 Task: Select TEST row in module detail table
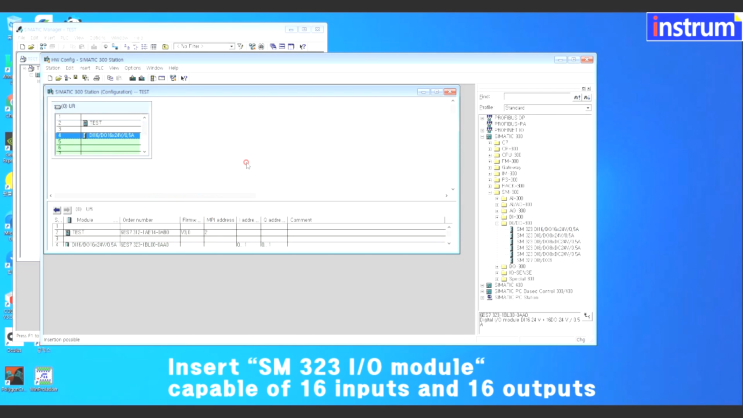click(249, 233)
